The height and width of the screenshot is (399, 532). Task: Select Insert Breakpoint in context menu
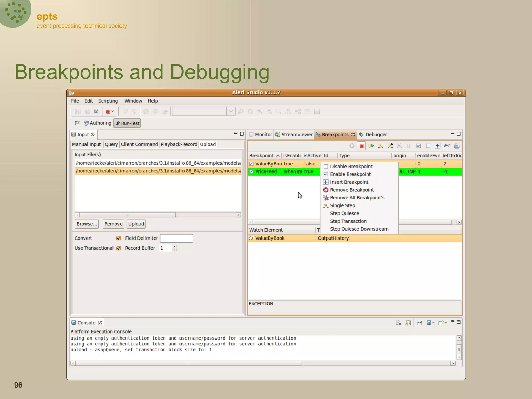point(359,182)
